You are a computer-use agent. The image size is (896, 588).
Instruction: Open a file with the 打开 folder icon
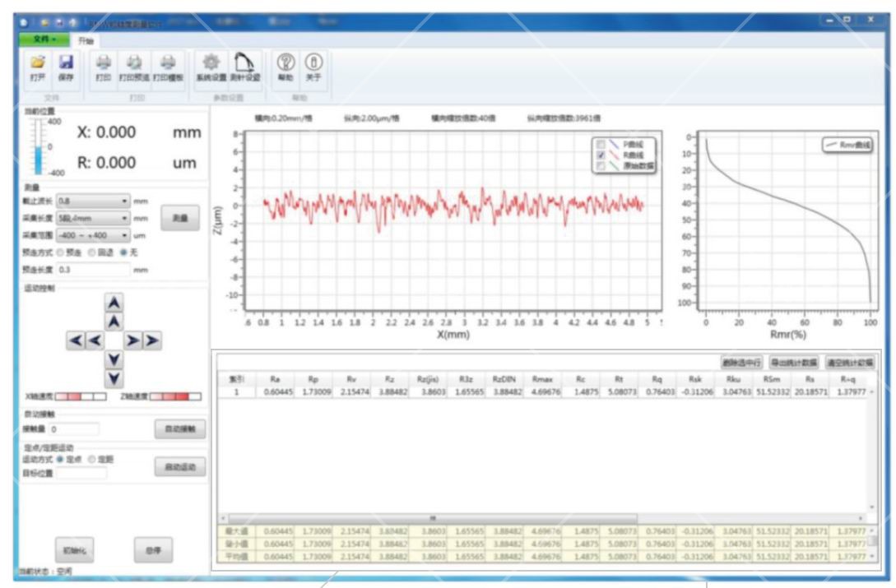coord(38,68)
